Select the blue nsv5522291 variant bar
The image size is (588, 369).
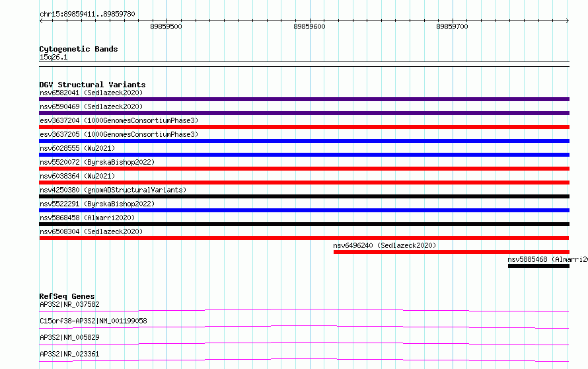coord(304,210)
